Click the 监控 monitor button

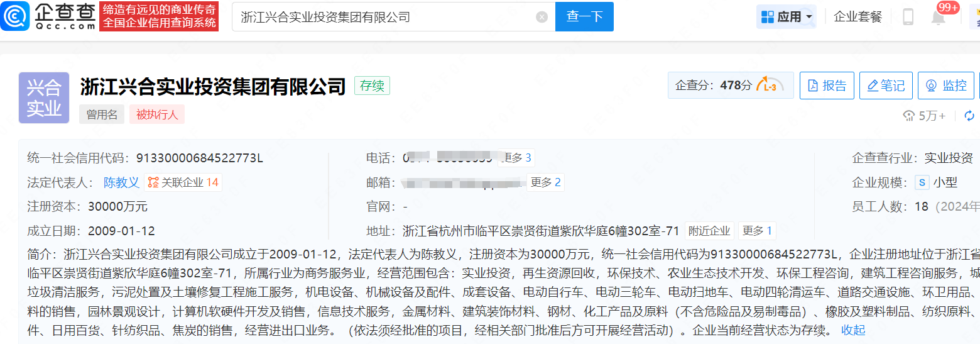tap(945, 86)
